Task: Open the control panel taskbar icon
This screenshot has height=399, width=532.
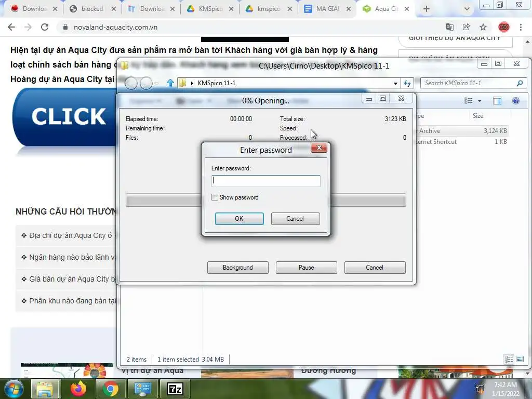Action: (x=142, y=389)
